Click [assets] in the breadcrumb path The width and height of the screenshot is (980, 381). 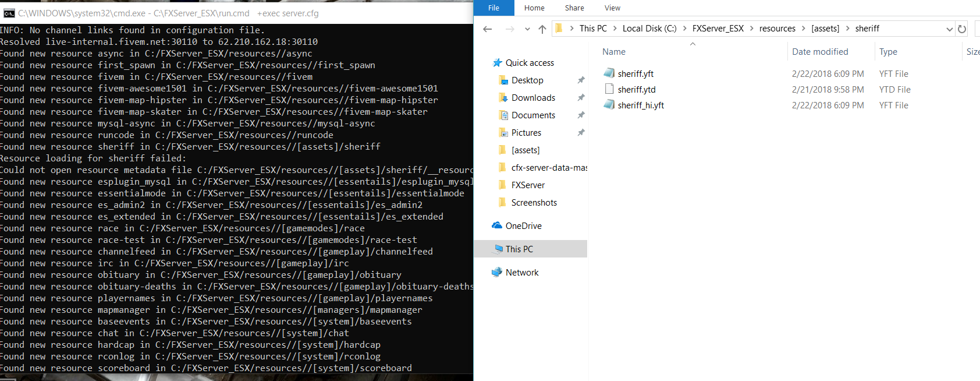[825, 29]
